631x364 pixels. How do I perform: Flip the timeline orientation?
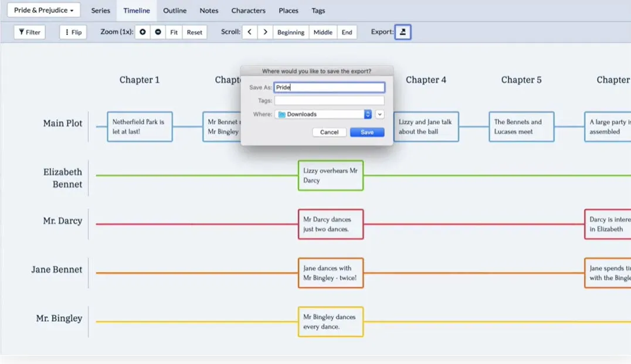point(73,32)
